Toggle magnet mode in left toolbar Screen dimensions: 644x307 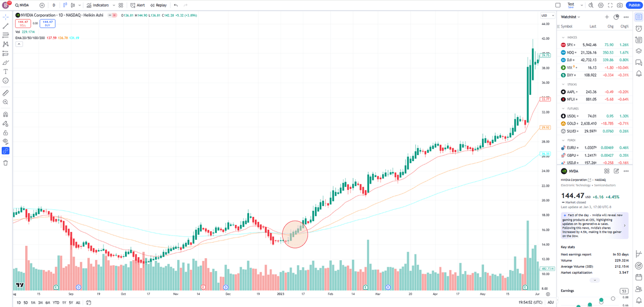(5, 114)
